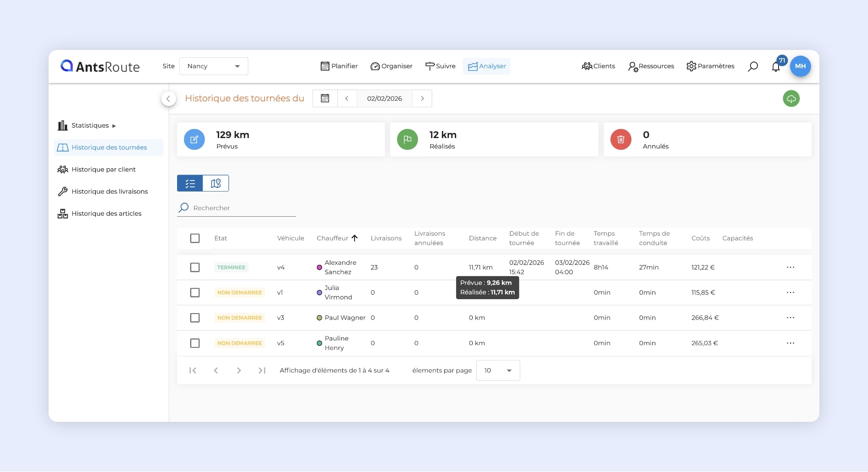The image size is (868, 472).
Task: Expand the Statistiques sidebar menu
Action: pyautogui.click(x=90, y=125)
